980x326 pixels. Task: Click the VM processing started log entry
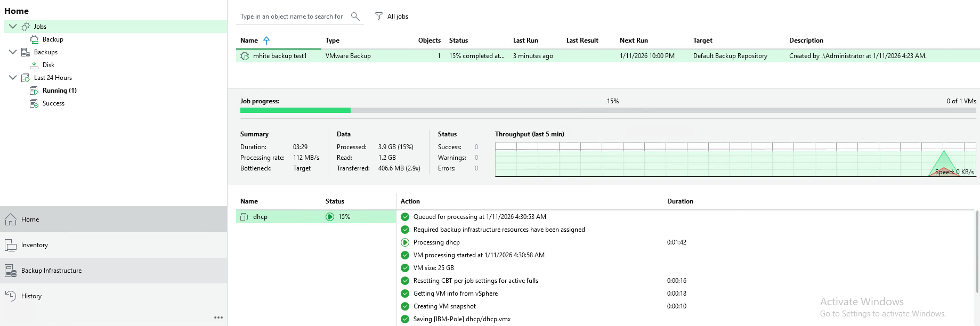pyautogui.click(x=479, y=255)
